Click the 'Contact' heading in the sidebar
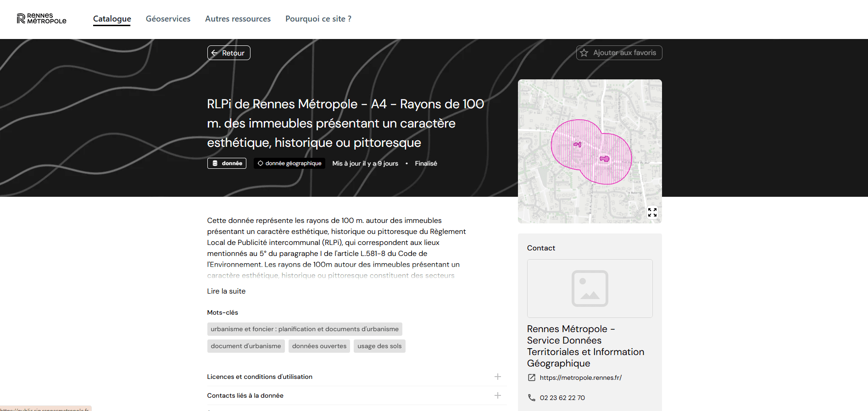This screenshot has width=868, height=411. click(x=541, y=248)
